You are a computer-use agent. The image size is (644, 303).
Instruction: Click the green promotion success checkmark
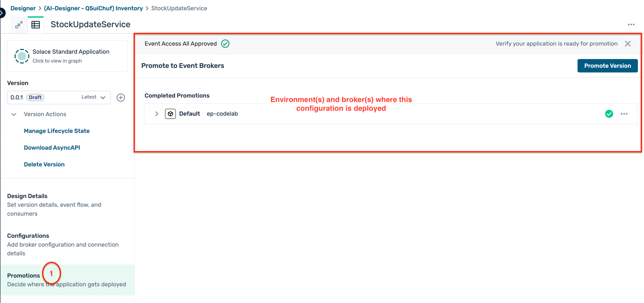point(609,114)
